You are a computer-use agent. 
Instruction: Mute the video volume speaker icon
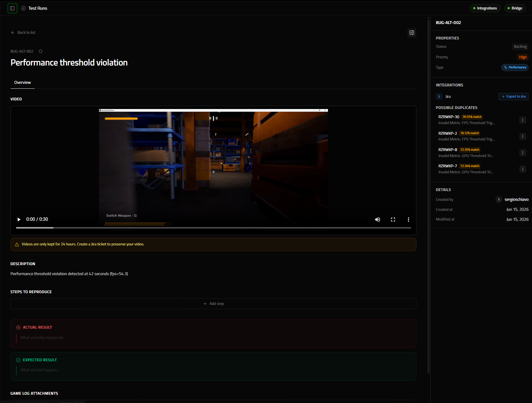377,219
